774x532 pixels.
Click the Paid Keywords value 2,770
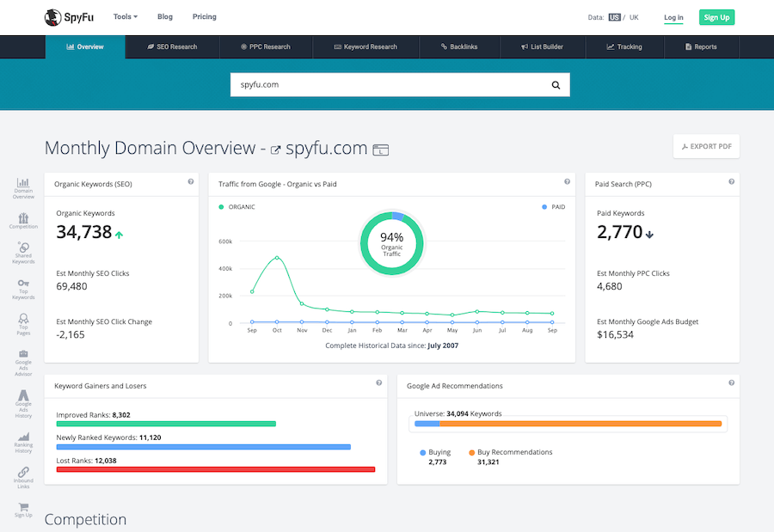pos(620,232)
